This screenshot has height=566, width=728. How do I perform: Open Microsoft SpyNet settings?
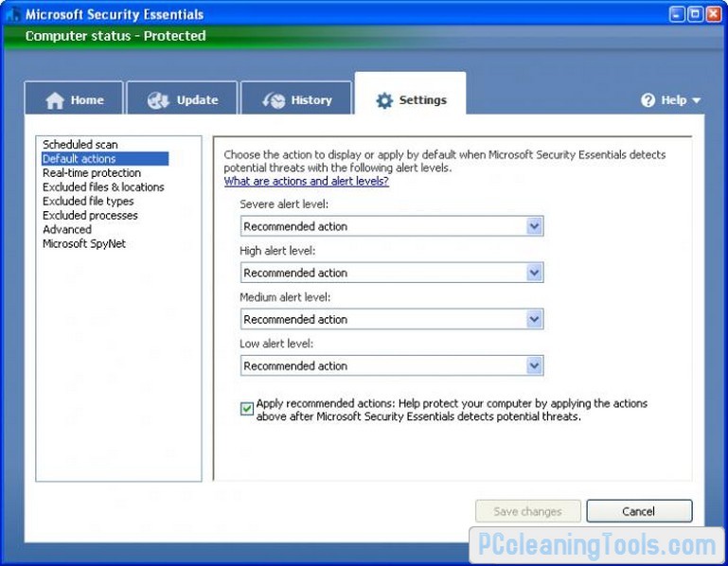pos(84,244)
